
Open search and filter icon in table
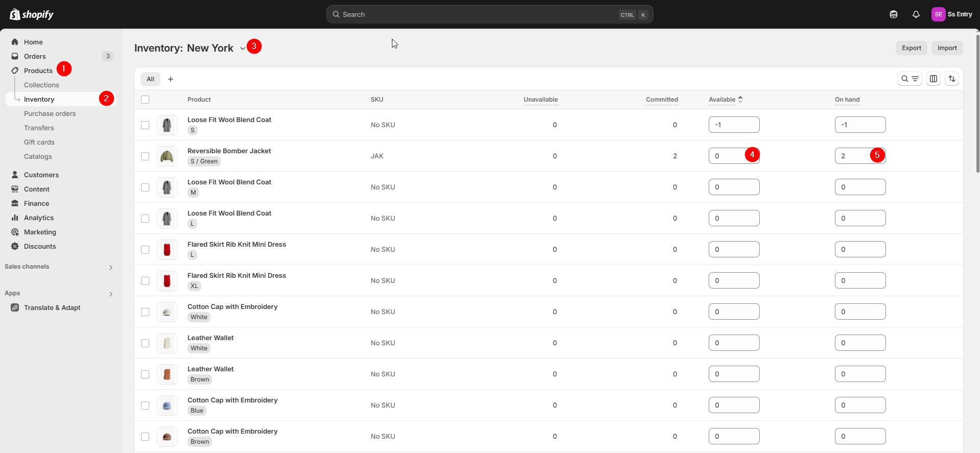click(909, 79)
